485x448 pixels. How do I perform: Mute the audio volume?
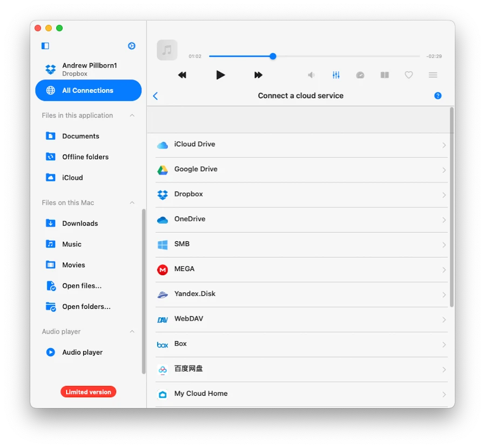[311, 75]
